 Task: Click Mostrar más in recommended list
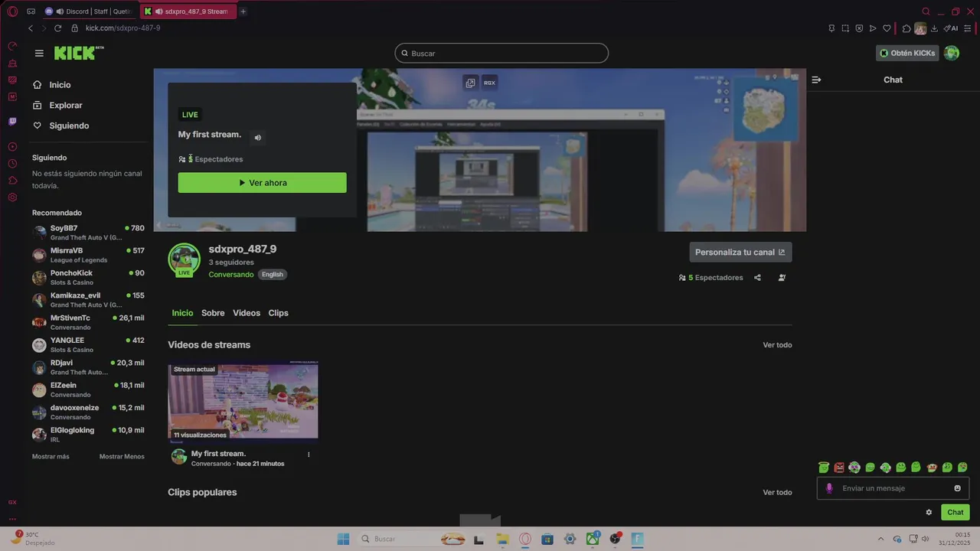[51, 457]
